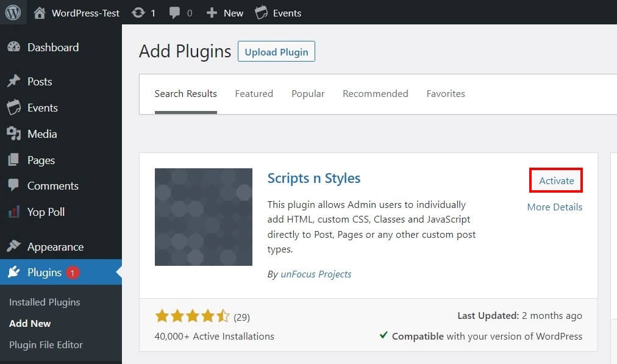Viewport: 617px width, 364px height.
Task: Open the Plugin File Editor
Action: (45, 344)
